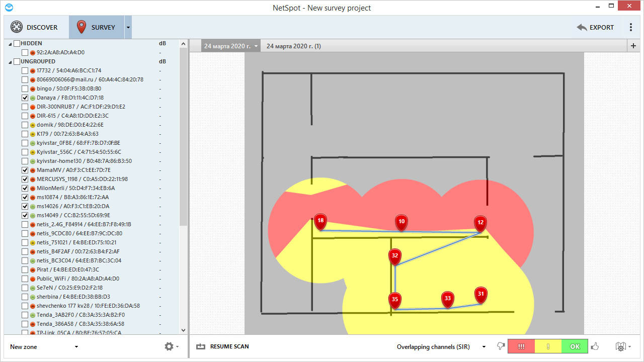Click the SURVEY mode label
The height and width of the screenshot is (362, 644).
103,27
